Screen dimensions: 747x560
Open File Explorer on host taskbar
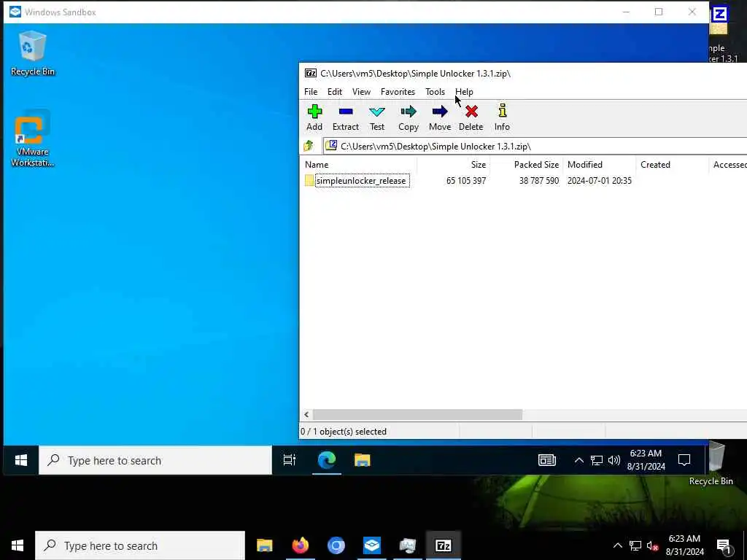[x=264, y=545]
